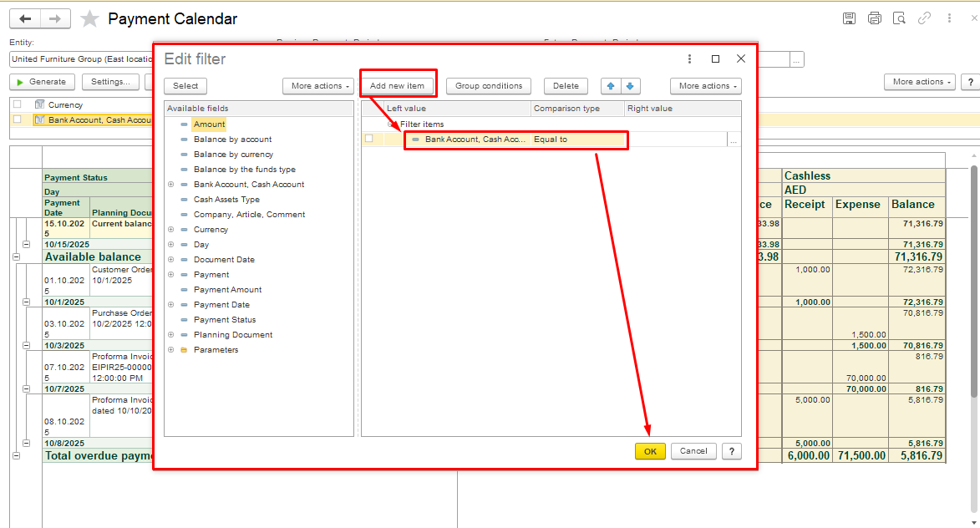Select Cash Assets Type field
The width and height of the screenshot is (980, 528).
[226, 200]
